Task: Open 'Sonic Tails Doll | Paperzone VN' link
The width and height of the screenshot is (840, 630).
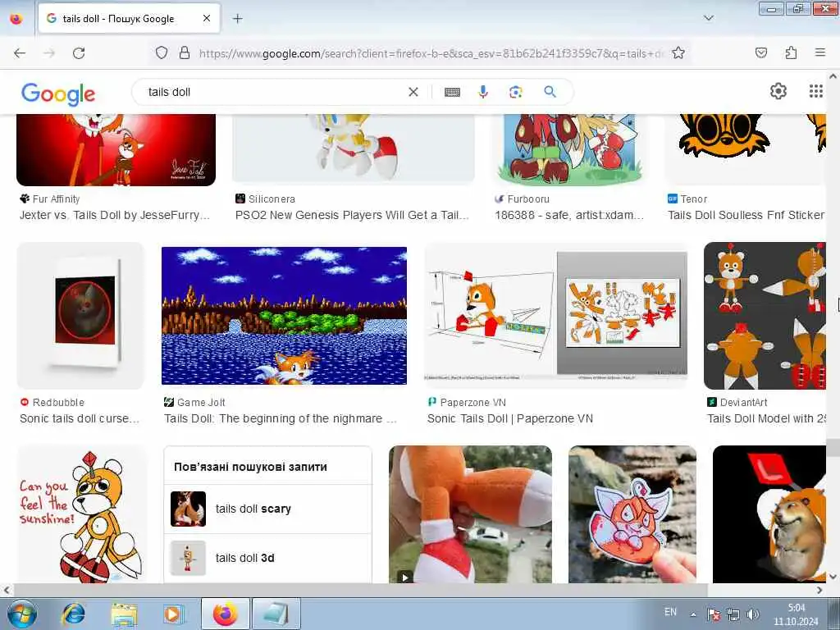Action: pyautogui.click(x=510, y=419)
